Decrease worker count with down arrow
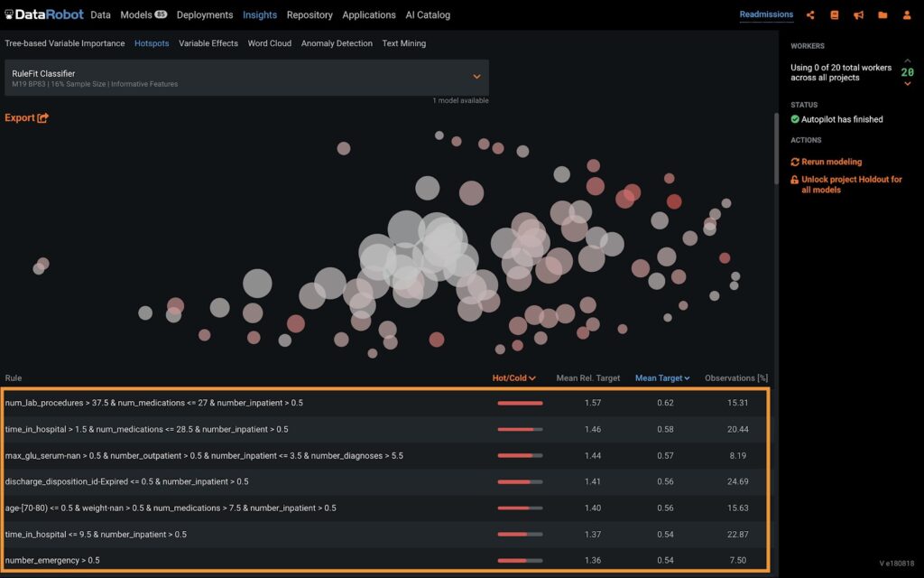Screen dimensions: 924x578 tap(908, 84)
